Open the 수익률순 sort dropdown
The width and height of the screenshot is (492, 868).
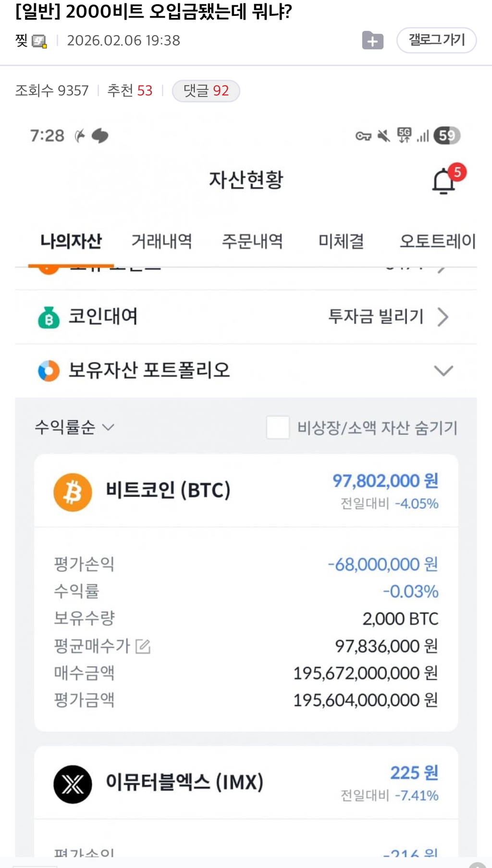(x=74, y=427)
